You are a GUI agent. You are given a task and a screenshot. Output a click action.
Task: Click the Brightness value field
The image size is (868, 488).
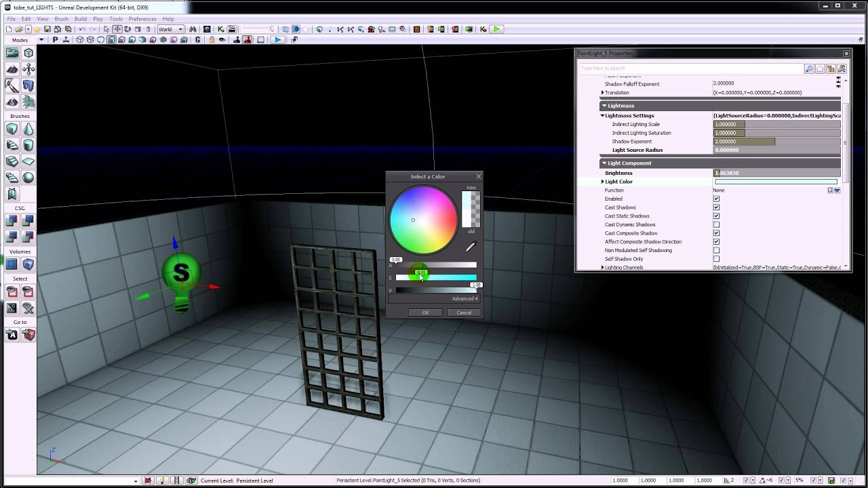pyautogui.click(x=777, y=173)
